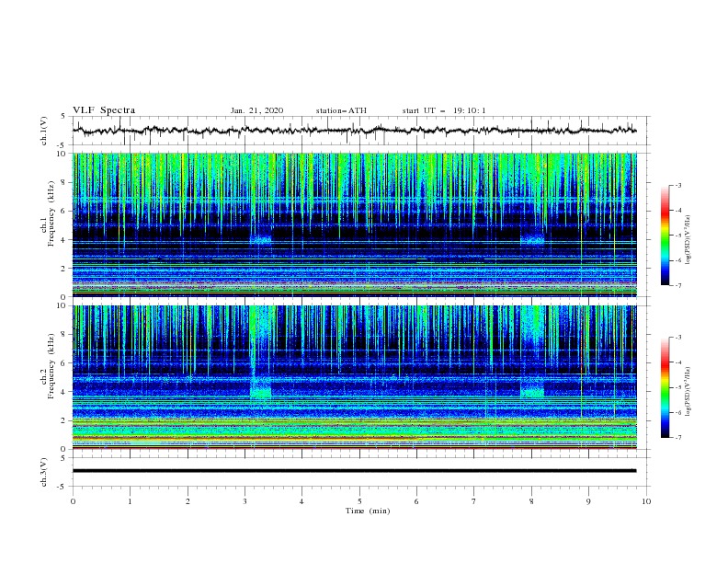Click the ch.2 color bar "log(PSD)(V²/Hz)" caption
Viewport: 728px width, 563px height.
pyautogui.click(x=688, y=392)
